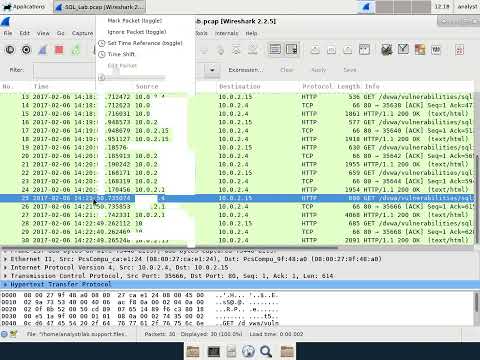Viewport: 480px width, 360px height.
Task: Select packet 30 with length 2091
Action: coord(237,240)
